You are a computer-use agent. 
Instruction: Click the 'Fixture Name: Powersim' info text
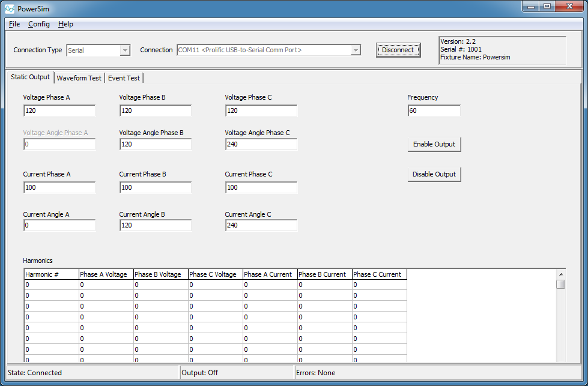pyautogui.click(x=475, y=58)
